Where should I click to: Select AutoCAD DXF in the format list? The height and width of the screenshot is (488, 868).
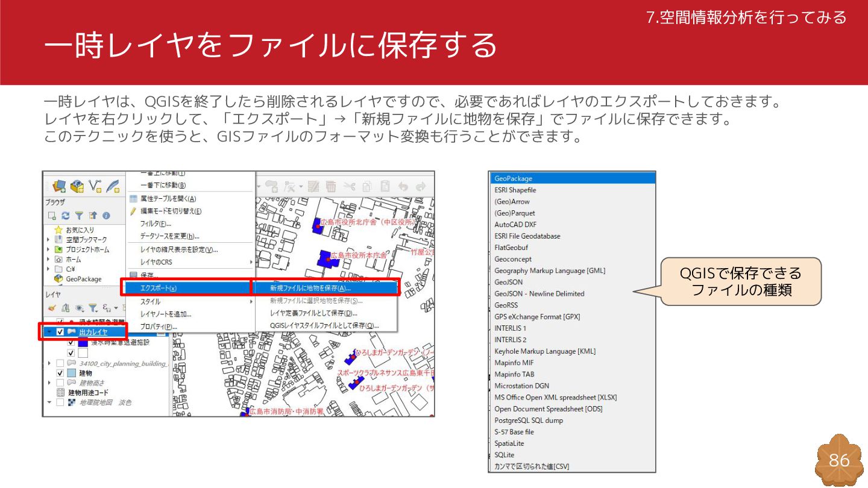pyautogui.click(x=572, y=224)
